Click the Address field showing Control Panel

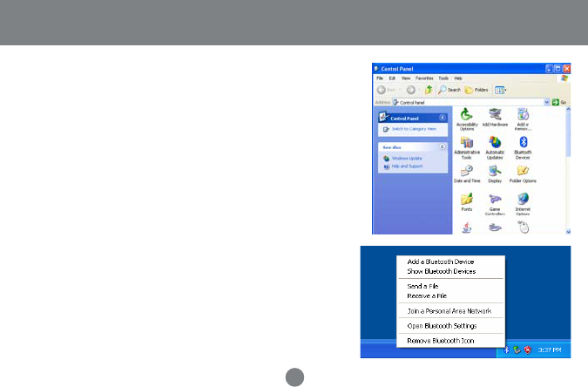coord(468,102)
